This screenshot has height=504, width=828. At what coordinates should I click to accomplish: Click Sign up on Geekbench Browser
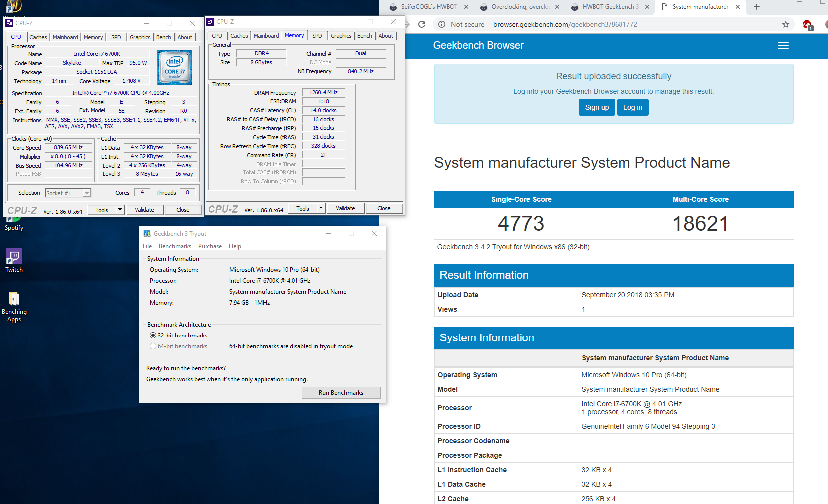[597, 107]
